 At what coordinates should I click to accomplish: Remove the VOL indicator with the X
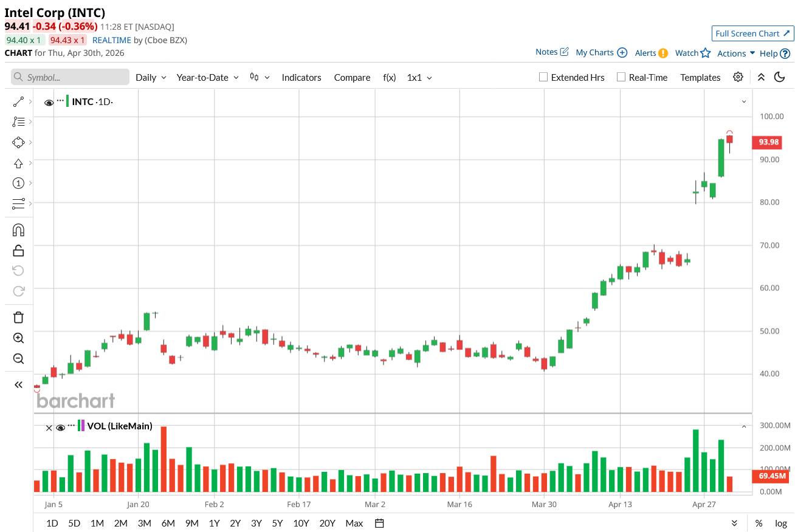(x=49, y=428)
